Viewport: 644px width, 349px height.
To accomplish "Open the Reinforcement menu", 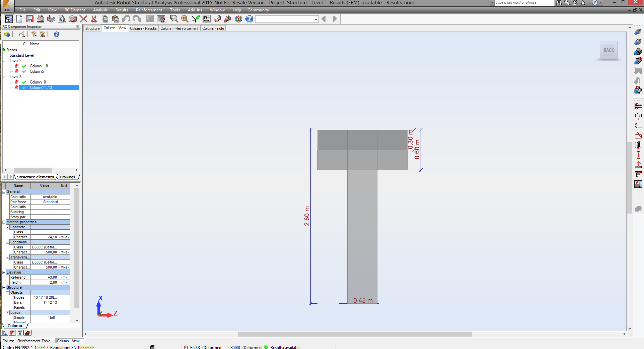I will pyautogui.click(x=149, y=10).
